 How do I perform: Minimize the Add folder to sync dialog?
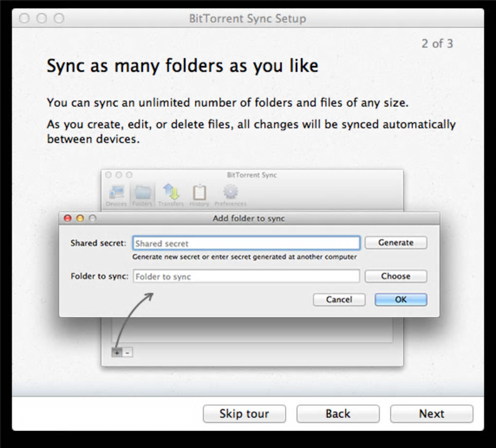80,218
